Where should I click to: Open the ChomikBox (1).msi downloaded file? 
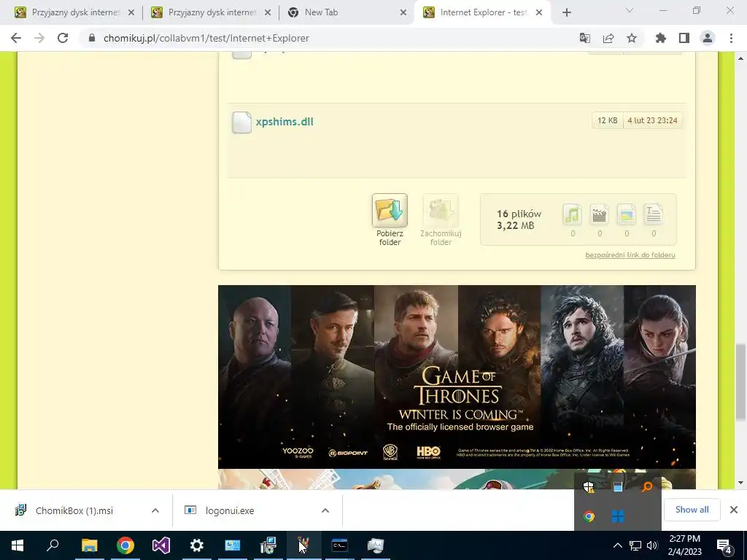[x=74, y=510]
